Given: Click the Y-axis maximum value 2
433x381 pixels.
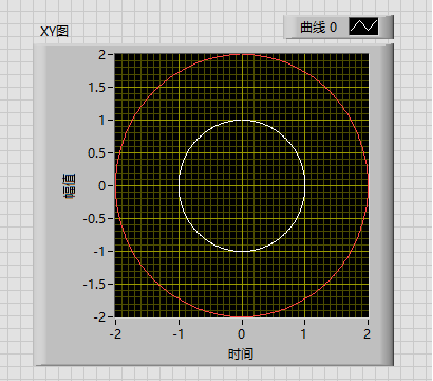Looking at the screenshot, I should 102,54.
